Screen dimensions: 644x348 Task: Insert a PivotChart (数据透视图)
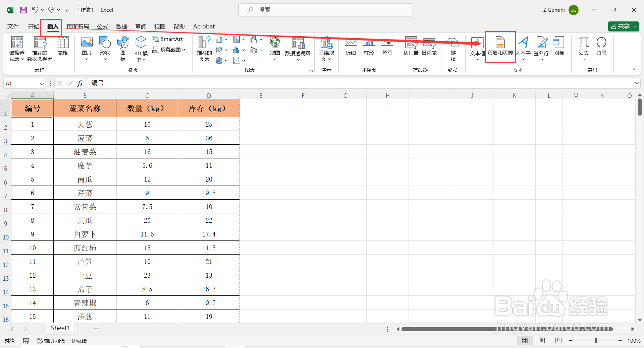point(298,49)
